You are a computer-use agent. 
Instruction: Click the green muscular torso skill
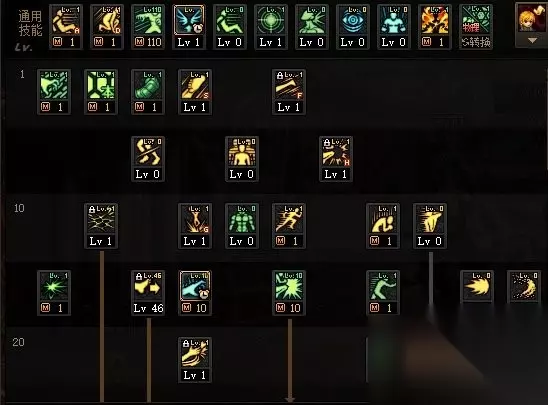(242, 226)
